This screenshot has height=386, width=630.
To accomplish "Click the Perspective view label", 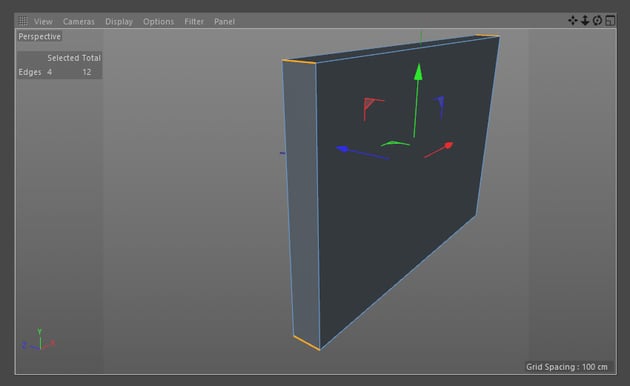I will (x=39, y=37).
